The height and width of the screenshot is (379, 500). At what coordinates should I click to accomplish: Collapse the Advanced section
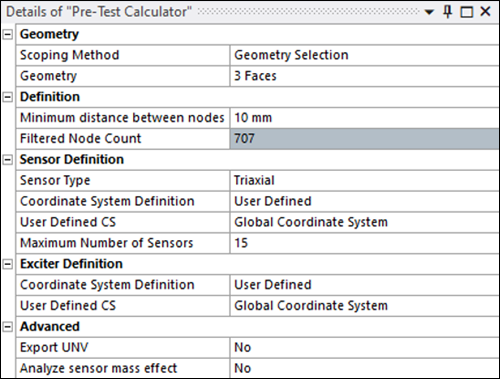pyautogui.click(x=8, y=327)
